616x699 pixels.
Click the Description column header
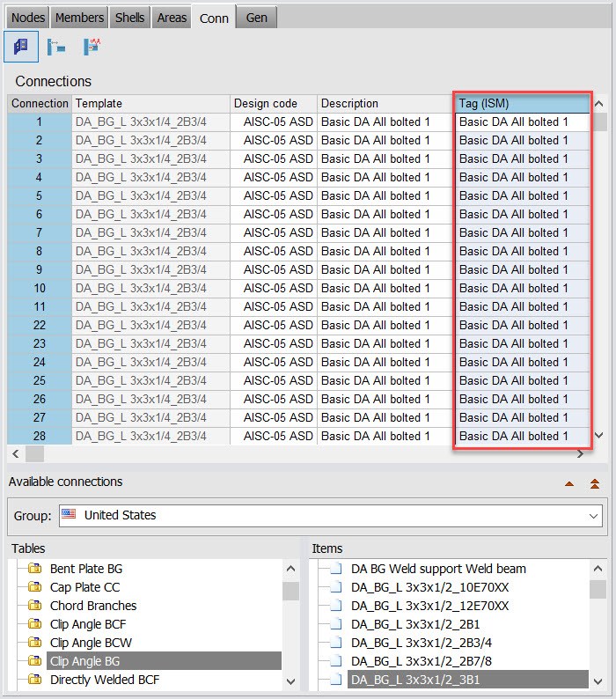[386, 103]
